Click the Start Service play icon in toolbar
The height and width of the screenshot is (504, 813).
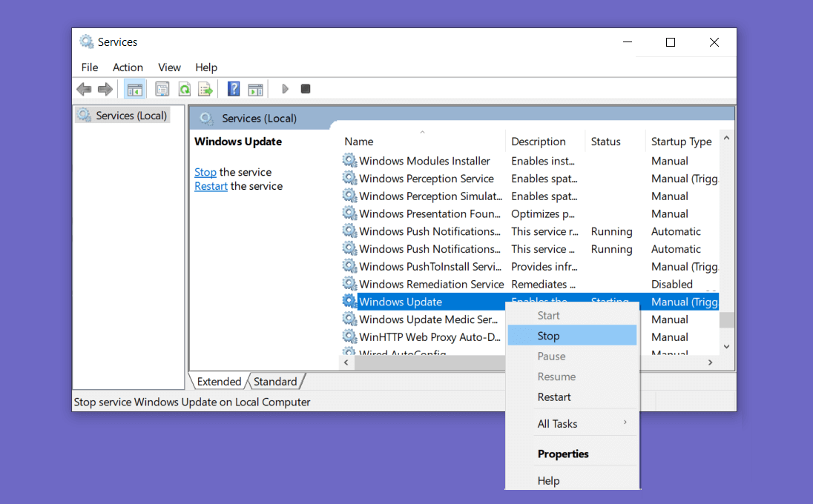(285, 89)
